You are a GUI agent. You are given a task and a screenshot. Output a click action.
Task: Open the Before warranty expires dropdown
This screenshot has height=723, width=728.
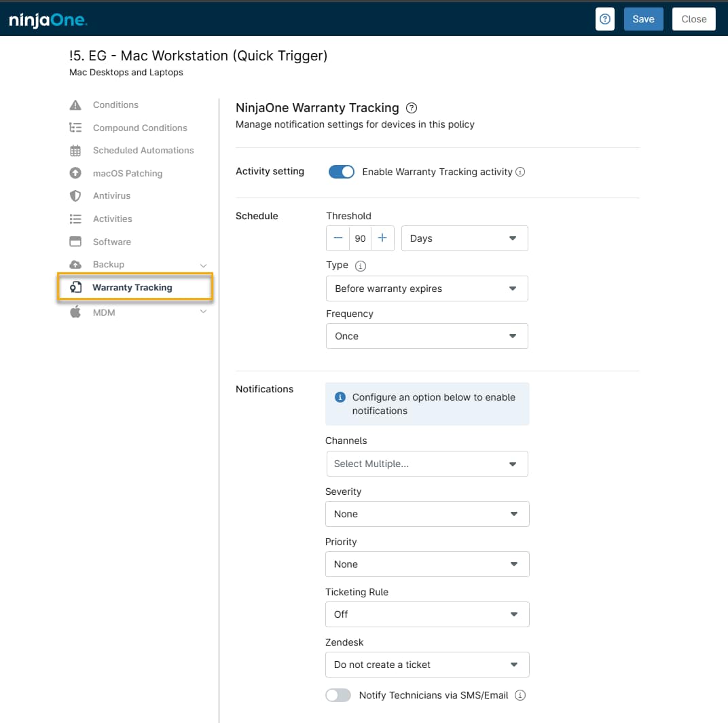coord(426,289)
